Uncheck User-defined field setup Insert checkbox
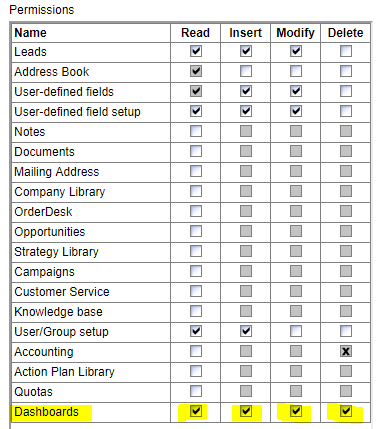The image size is (378, 429). click(246, 111)
